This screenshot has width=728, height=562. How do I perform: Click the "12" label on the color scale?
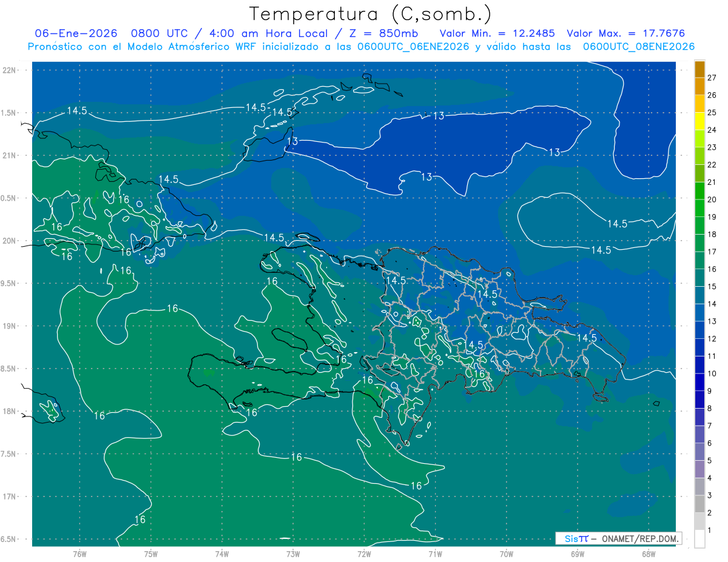(712, 339)
